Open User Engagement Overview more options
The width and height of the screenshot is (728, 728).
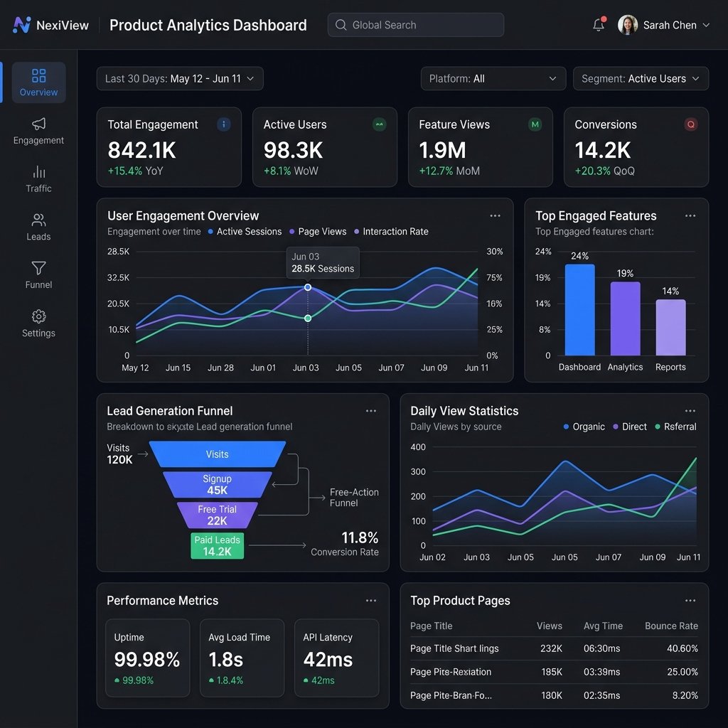coord(495,215)
